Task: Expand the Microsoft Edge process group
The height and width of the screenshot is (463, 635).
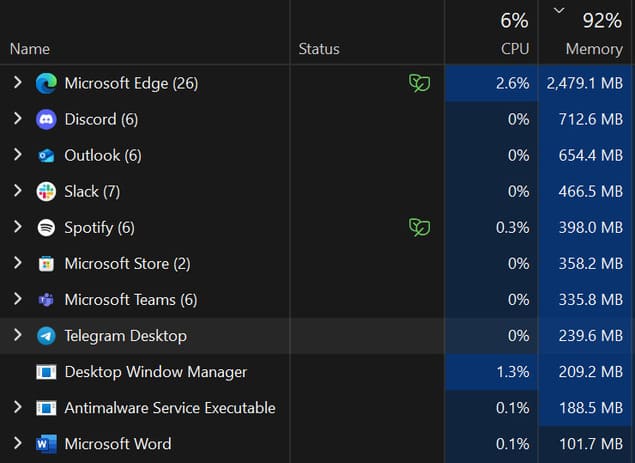Action: (17, 82)
